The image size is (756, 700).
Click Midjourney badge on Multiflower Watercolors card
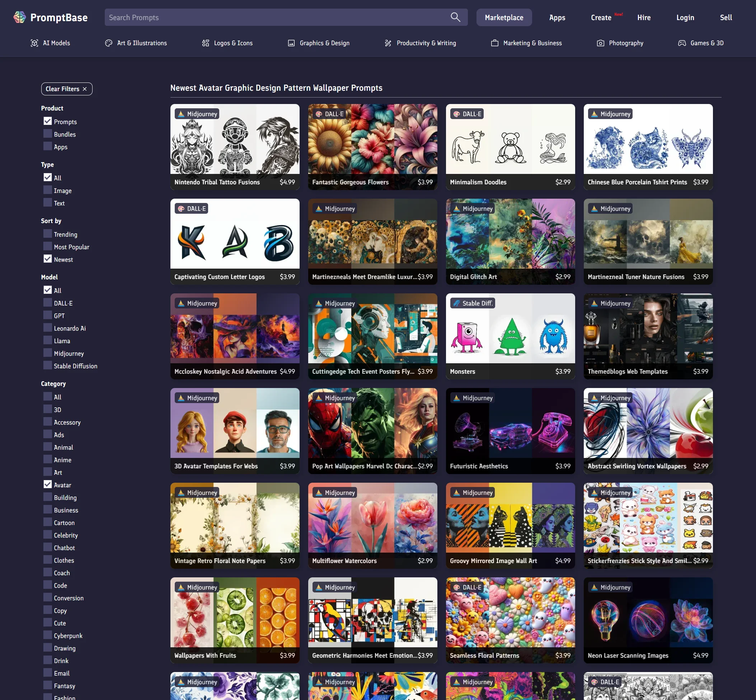(335, 493)
